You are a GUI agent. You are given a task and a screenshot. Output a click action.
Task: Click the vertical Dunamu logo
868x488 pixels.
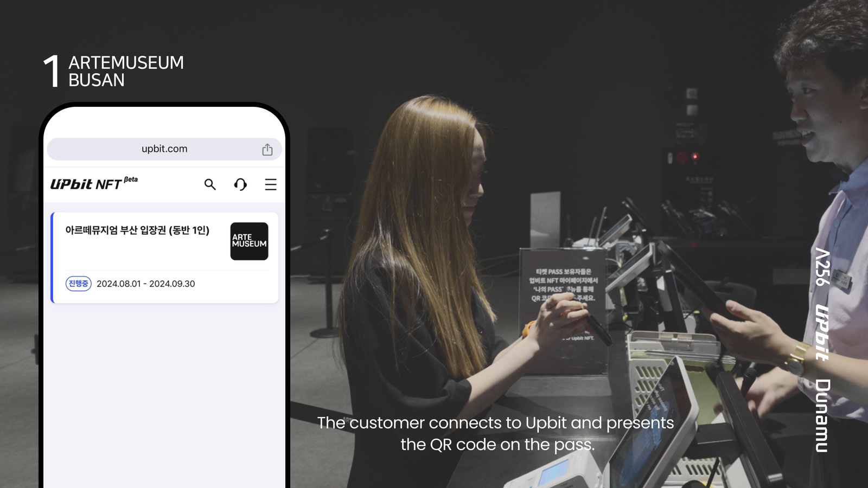tap(822, 415)
